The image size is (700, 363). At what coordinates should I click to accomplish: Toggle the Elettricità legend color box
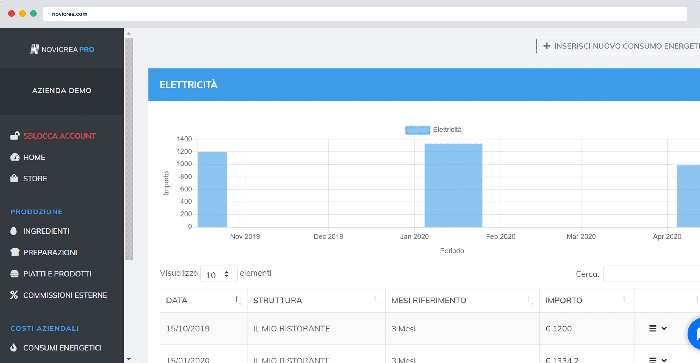[x=417, y=130]
